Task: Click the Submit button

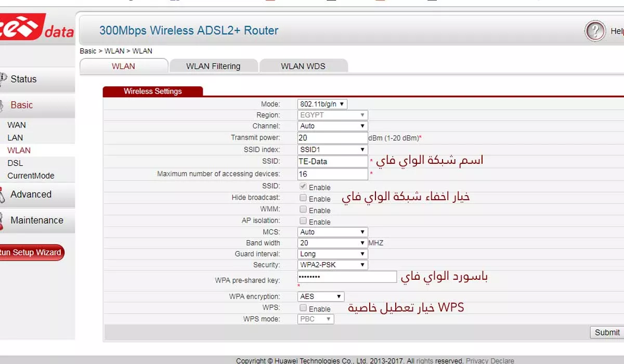Action: 607,332
